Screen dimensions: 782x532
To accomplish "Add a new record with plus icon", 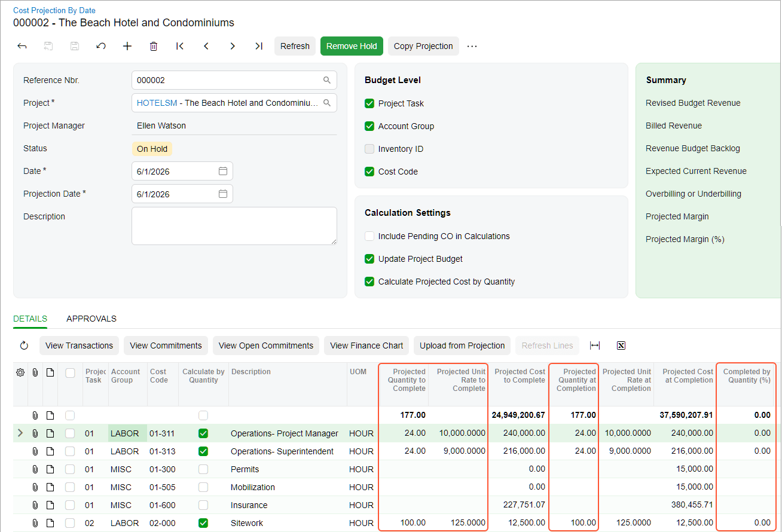I will coord(127,46).
